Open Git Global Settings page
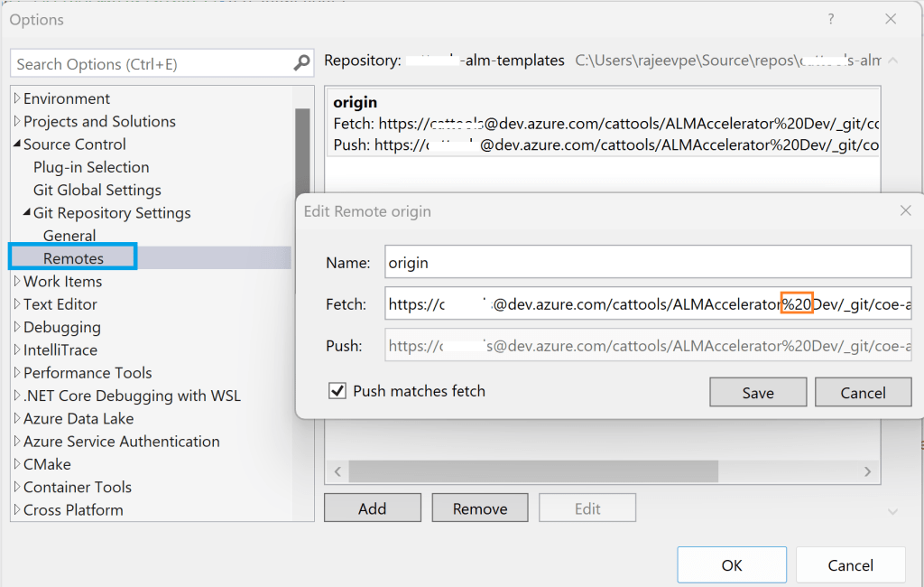924x587 pixels. click(97, 190)
